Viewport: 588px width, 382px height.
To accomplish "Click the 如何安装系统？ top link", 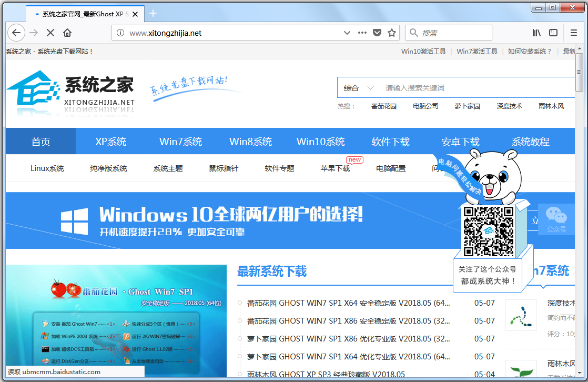I will click(530, 52).
